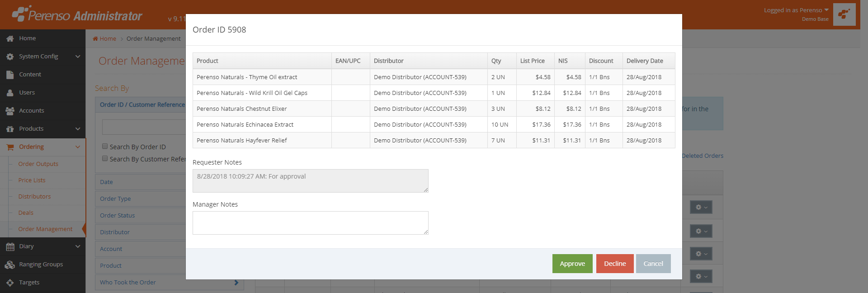Viewport: 868px width, 293px height.
Task: Click the Accounts group icon
Action: pyautogui.click(x=10, y=111)
